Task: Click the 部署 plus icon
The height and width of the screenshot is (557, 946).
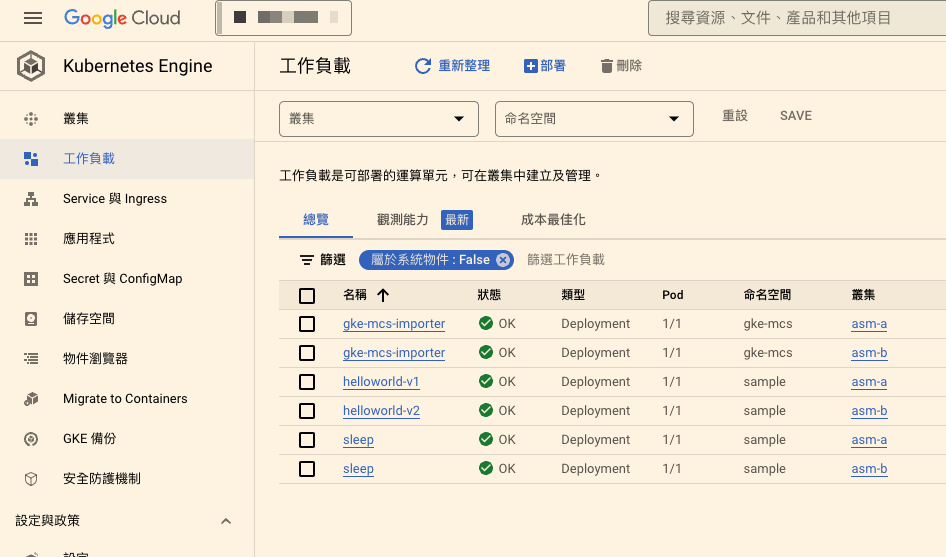Action: pos(530,66)
